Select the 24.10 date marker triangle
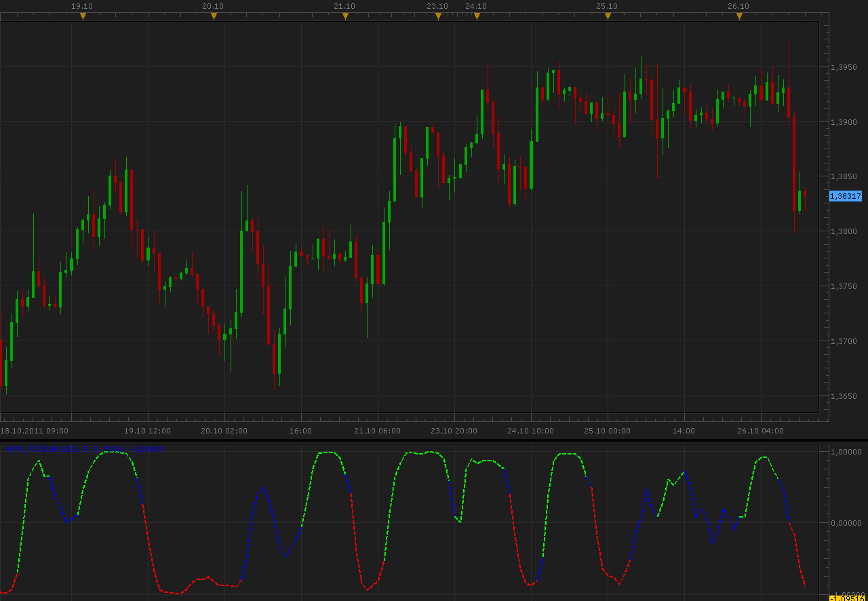The image size is (868, 601). (x=477, y=16)
